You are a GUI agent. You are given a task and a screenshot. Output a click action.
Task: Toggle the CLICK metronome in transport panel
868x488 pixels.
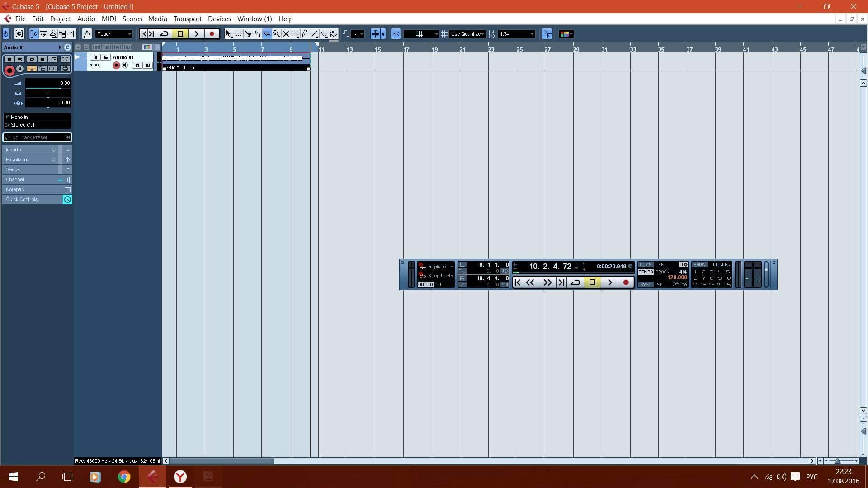coord(646,265)
